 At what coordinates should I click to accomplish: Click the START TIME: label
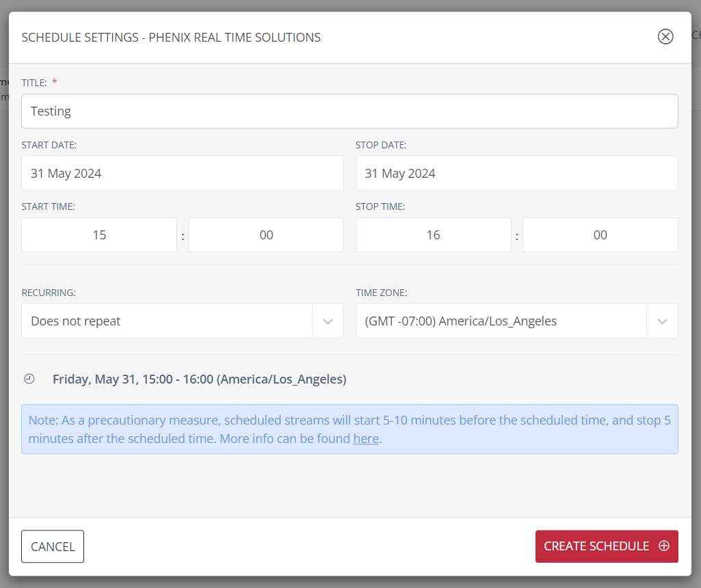tap(49, 206)
